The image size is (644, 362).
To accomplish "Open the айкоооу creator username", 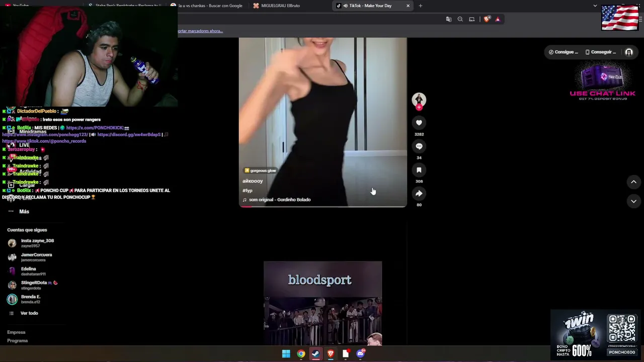I will coord(253,181).
